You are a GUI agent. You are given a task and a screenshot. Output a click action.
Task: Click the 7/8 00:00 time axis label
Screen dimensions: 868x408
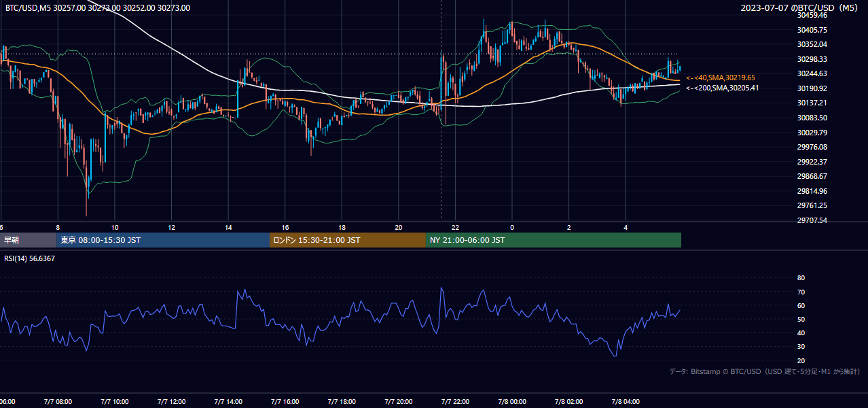(x=512, y=402)
